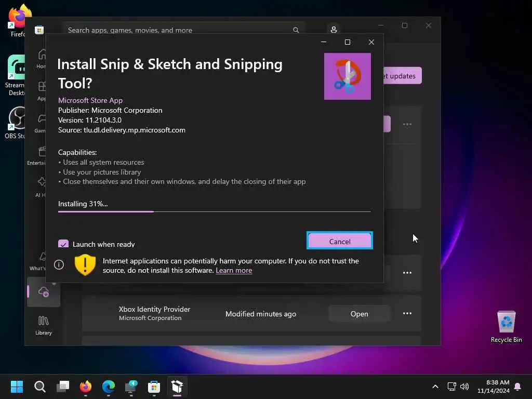Launch Microsoft Edge from taskbar
The height and width of the screenshot is (399, 532).
[108, 387]
